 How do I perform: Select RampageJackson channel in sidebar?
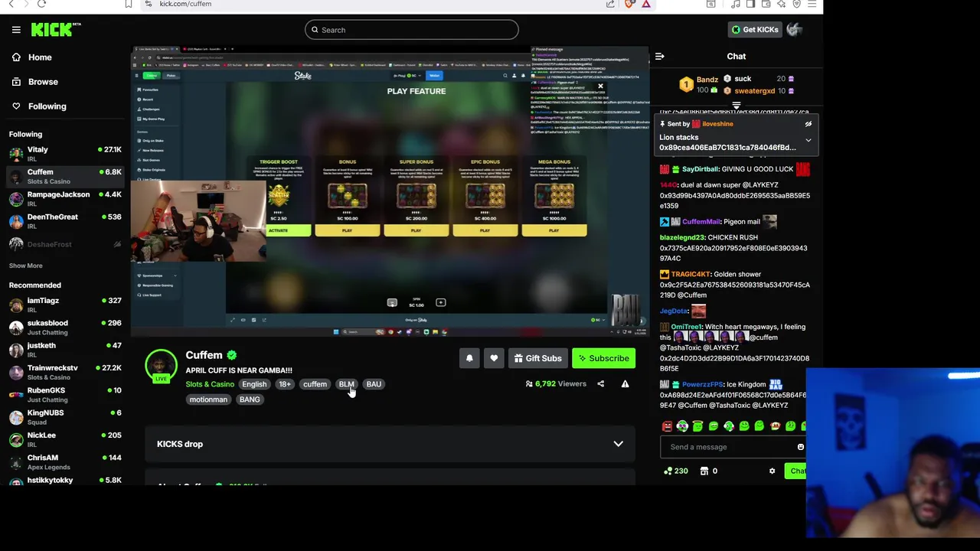point(65,199)
